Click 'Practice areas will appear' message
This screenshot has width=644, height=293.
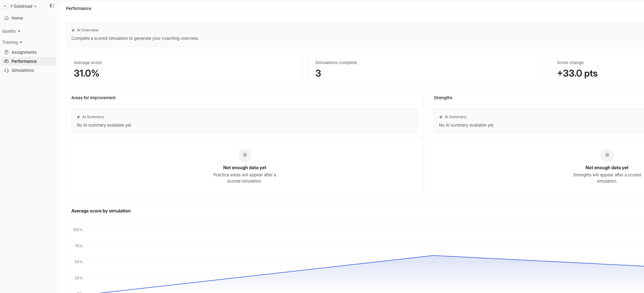[x=245, y=178]
